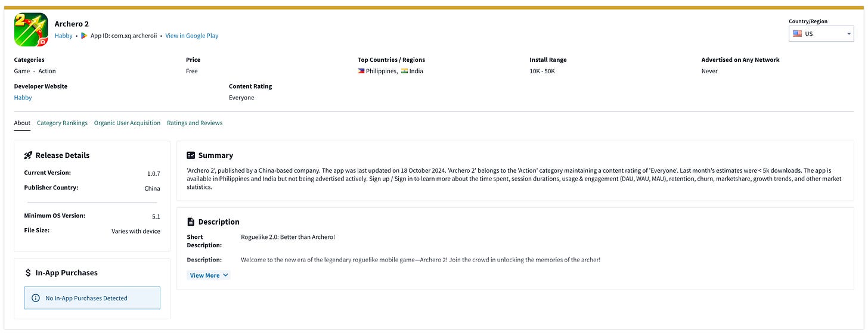The height and width of the screenshot is (333, 868).
Task: Click the Minimum OS Version value 5.1
Action: coord(156,216)
